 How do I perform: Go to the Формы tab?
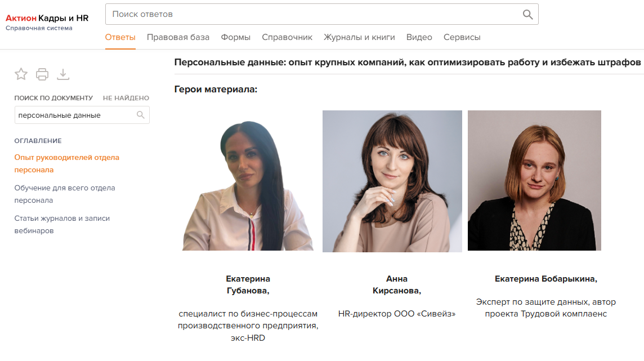[x=236, y=37]
